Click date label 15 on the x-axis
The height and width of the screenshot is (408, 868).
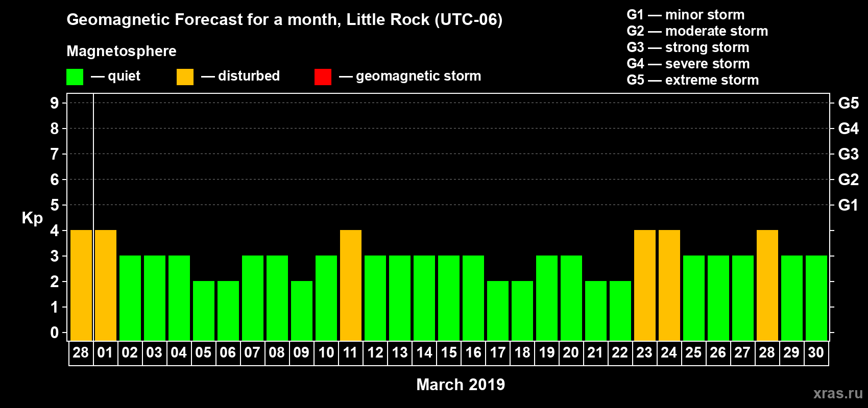449,352
